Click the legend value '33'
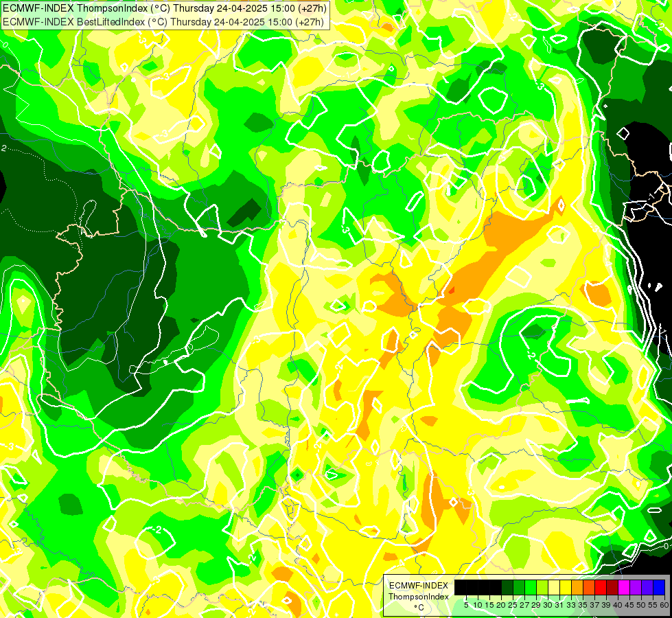This screenshot has height=618, width=672. 571,605
